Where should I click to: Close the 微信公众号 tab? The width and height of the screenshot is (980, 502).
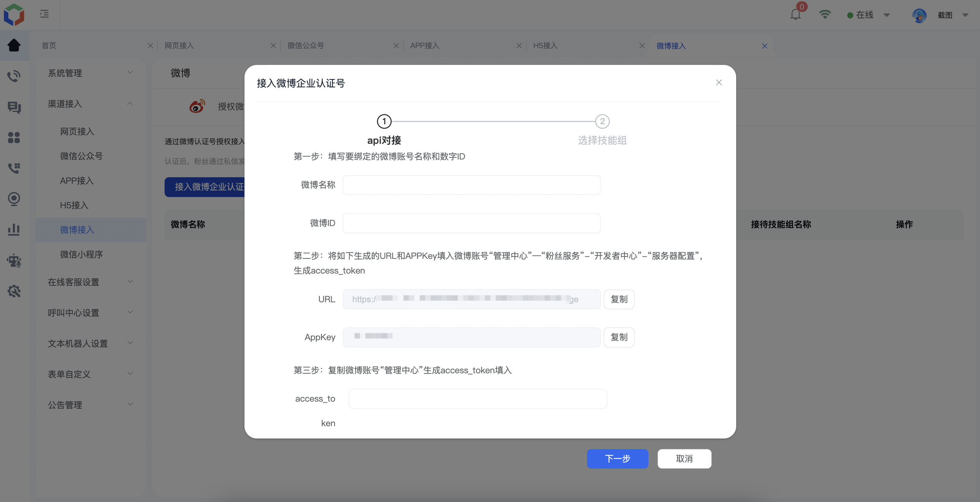[396, 46]
